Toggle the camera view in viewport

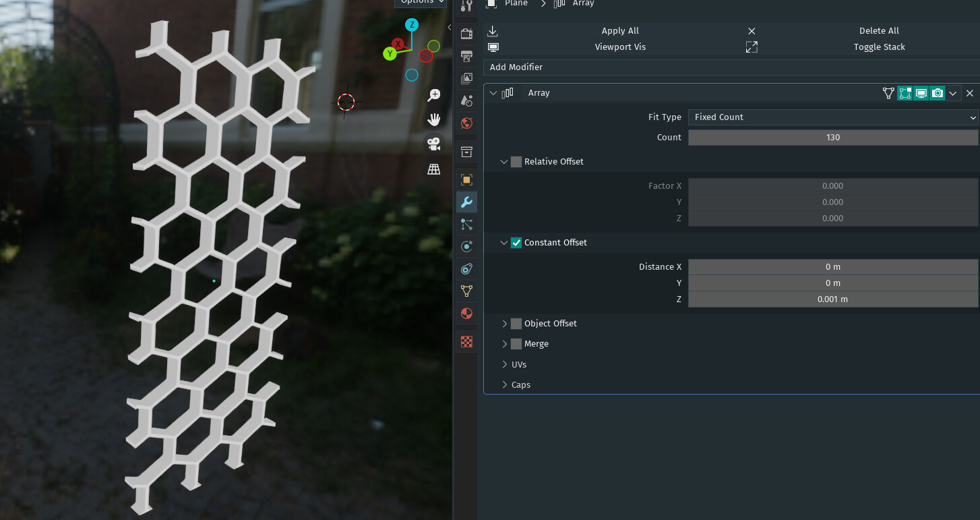434,144
